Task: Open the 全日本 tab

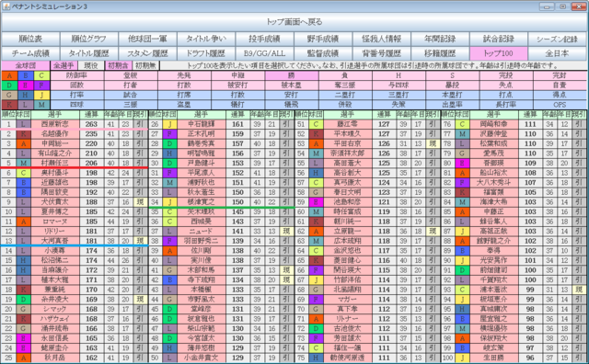Action: tap(557, 53)
